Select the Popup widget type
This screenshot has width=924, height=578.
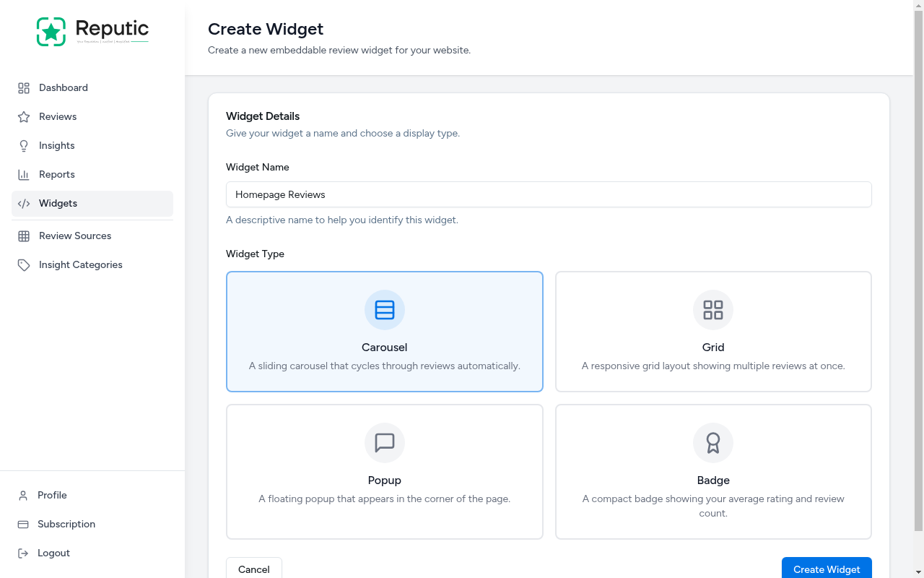[384, 471]
